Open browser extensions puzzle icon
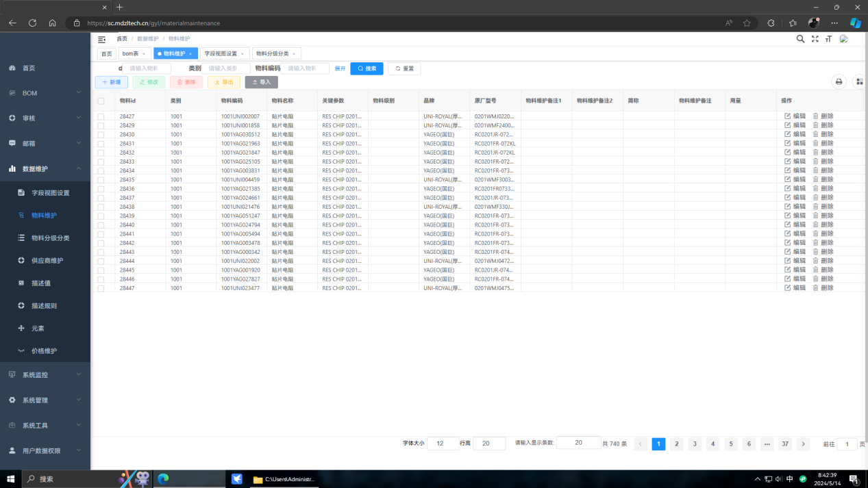The height and width of the screenshot is (488, 868). pos(771,23)
